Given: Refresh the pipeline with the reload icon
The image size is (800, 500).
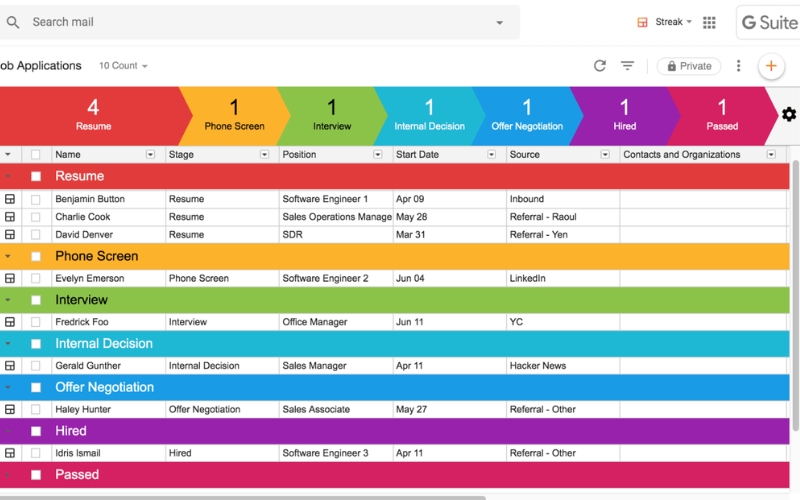Looking at the screenshot, I should [x=599, y=66].
